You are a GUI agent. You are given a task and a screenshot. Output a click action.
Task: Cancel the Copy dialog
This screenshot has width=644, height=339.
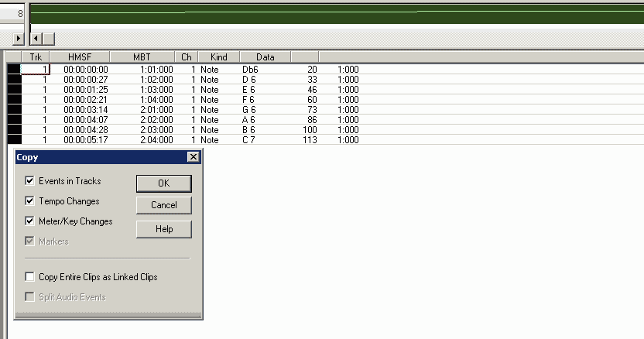pos(163,205)
